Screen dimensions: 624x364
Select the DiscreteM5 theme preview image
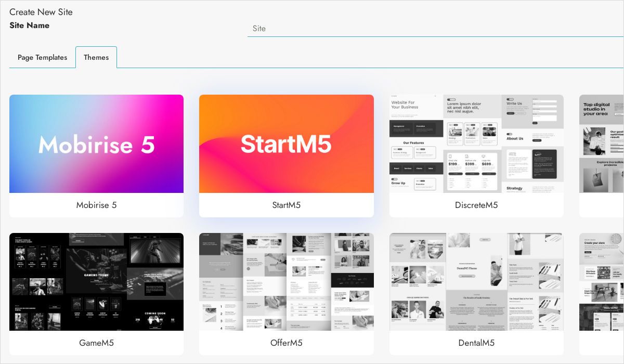(x=476, y=144)
